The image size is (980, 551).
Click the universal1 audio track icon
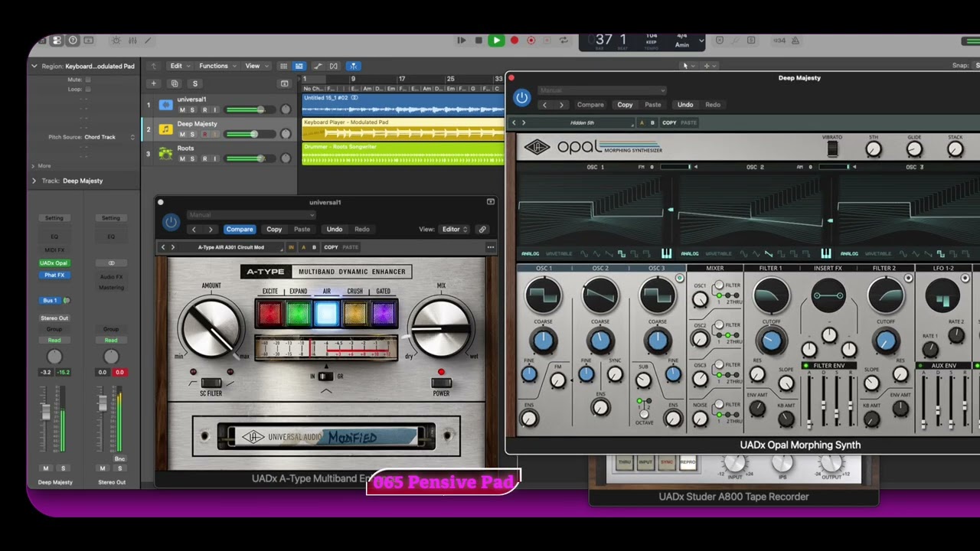tap(165, 105)
